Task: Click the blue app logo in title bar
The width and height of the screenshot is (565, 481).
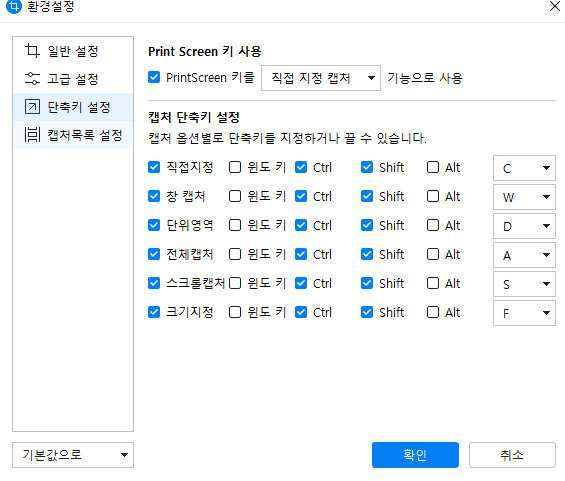Action: (14, 6)
